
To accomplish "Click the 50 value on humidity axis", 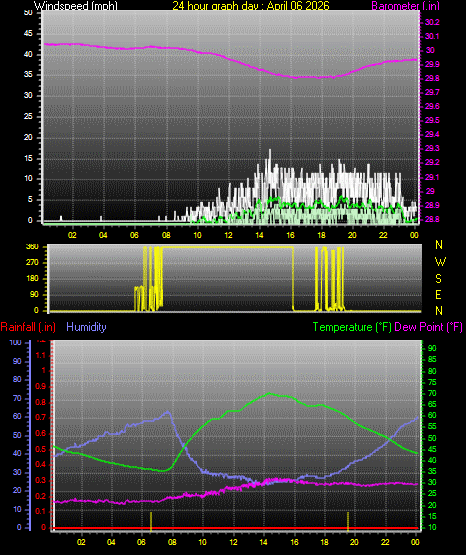I will [17, 435].
